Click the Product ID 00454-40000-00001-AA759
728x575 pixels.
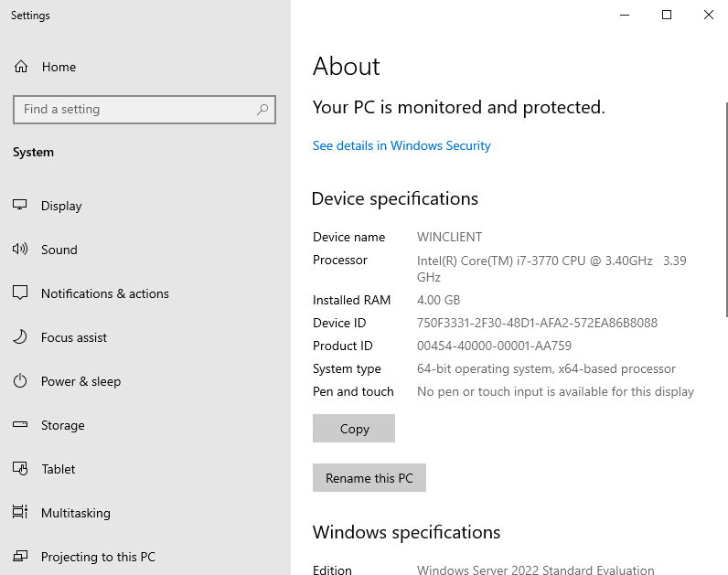coord(494,346)
